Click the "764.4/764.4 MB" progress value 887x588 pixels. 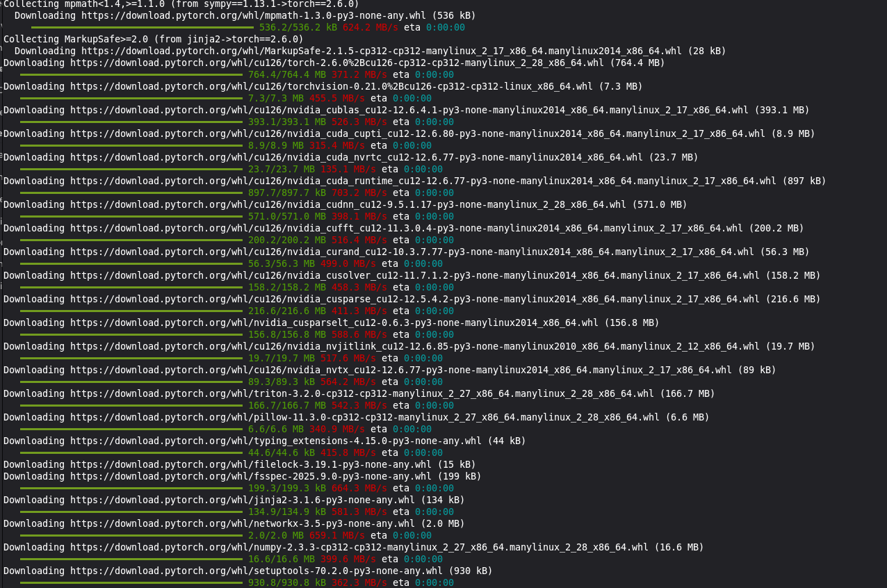point(287,74)
